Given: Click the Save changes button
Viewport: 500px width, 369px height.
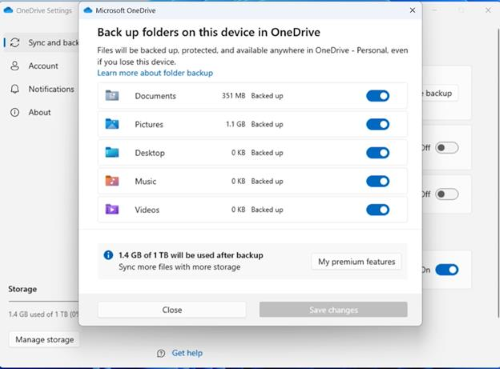Looking at the screenshot, I should pos(333,310).
